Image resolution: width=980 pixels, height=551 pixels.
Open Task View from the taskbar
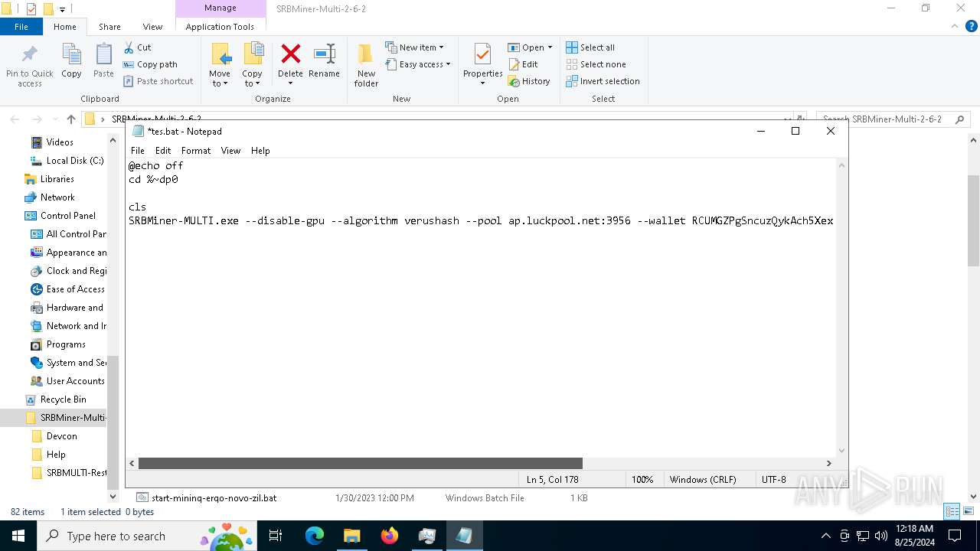pos(276,536)
